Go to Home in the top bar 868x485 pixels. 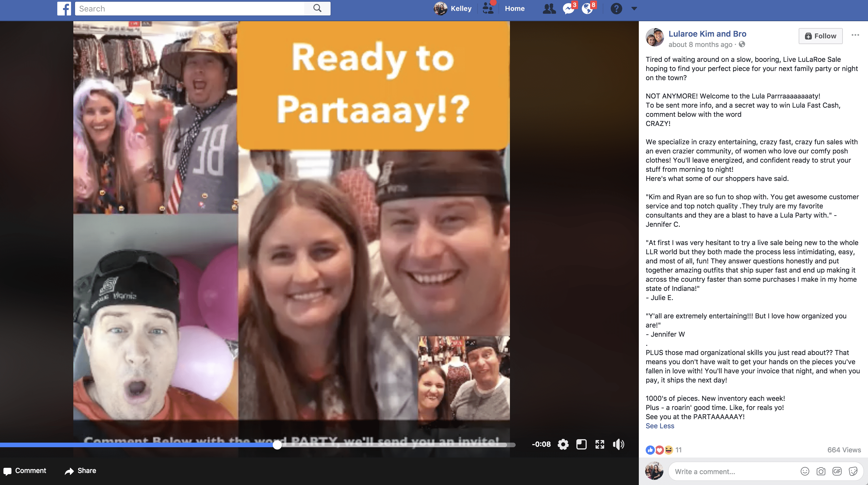click(514, 8)
